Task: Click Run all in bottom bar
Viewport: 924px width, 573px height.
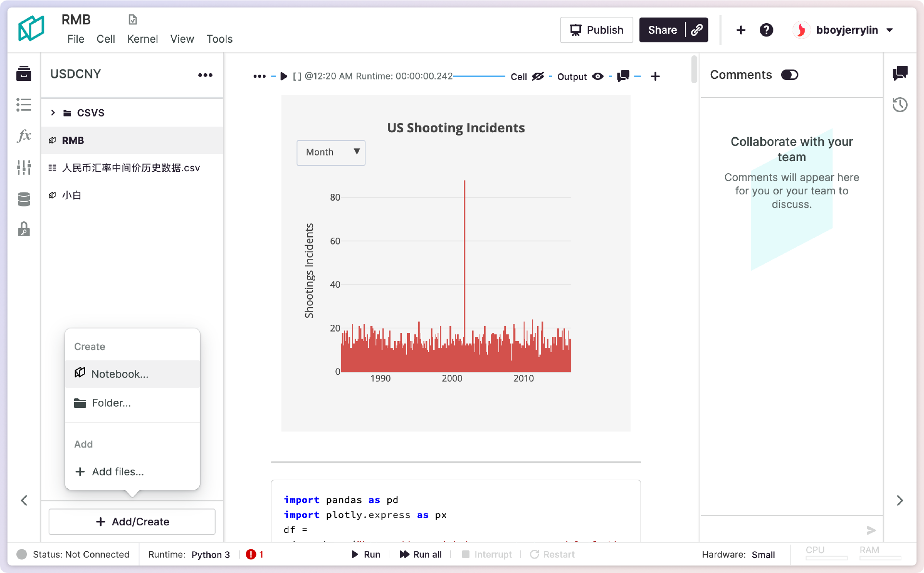Action: (421, 554)
